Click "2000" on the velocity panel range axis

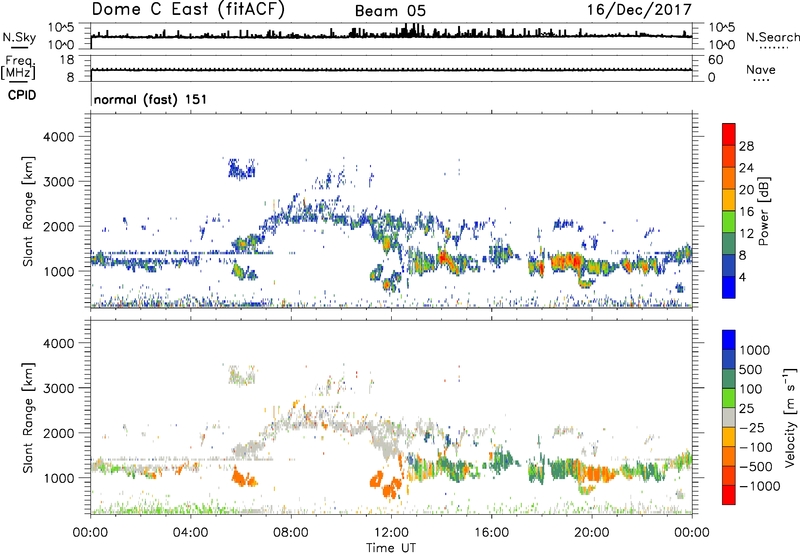58,433
